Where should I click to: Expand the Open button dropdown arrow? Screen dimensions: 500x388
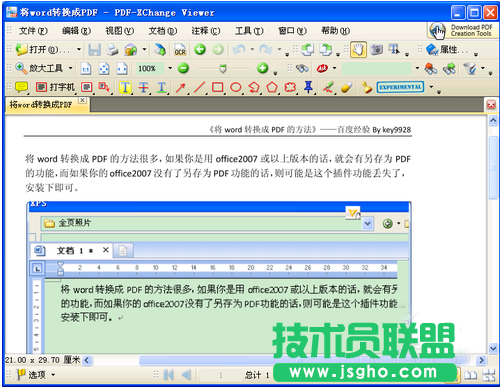point(79,49)
